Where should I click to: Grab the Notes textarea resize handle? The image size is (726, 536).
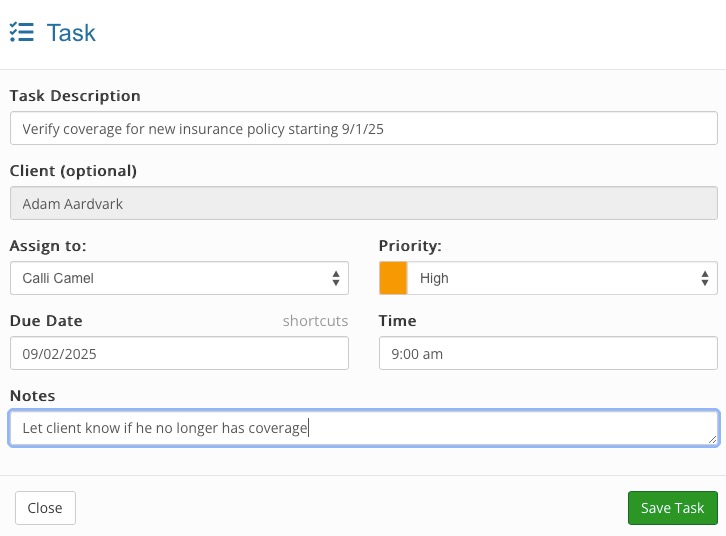point(713,440)
